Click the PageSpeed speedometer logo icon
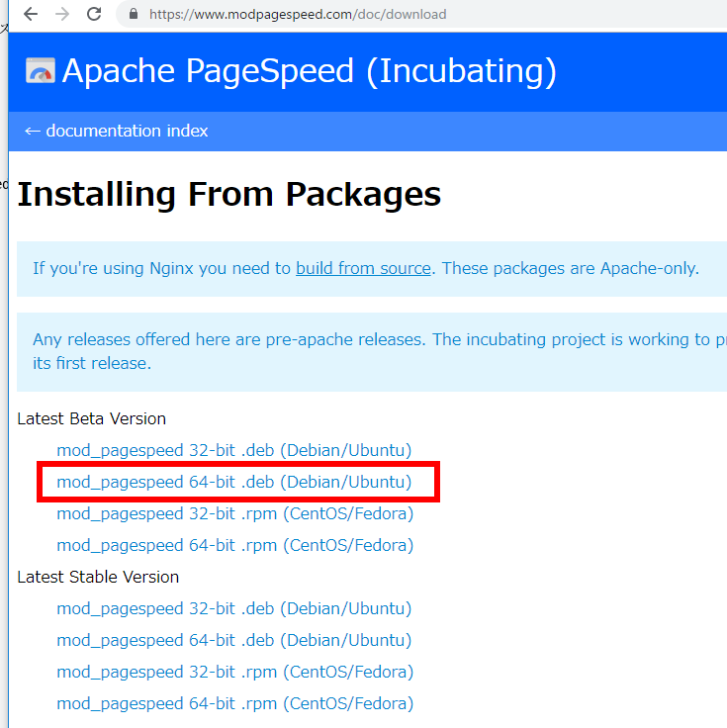 (x=41, y=70)
